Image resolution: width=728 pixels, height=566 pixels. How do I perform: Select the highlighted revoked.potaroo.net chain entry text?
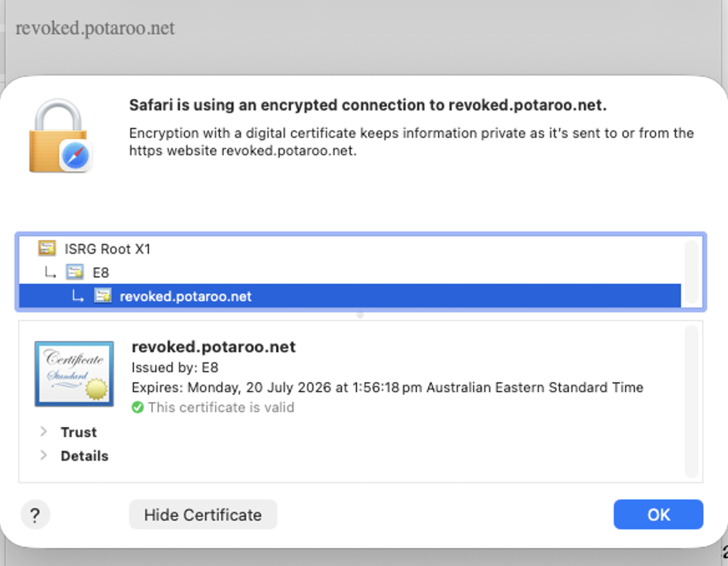[186, 297]
